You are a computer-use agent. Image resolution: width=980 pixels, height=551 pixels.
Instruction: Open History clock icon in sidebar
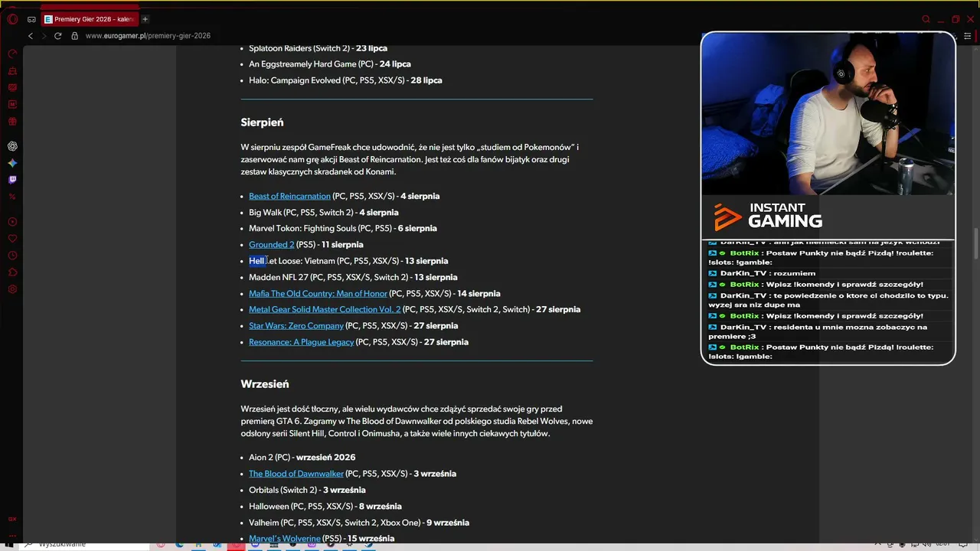12,256
